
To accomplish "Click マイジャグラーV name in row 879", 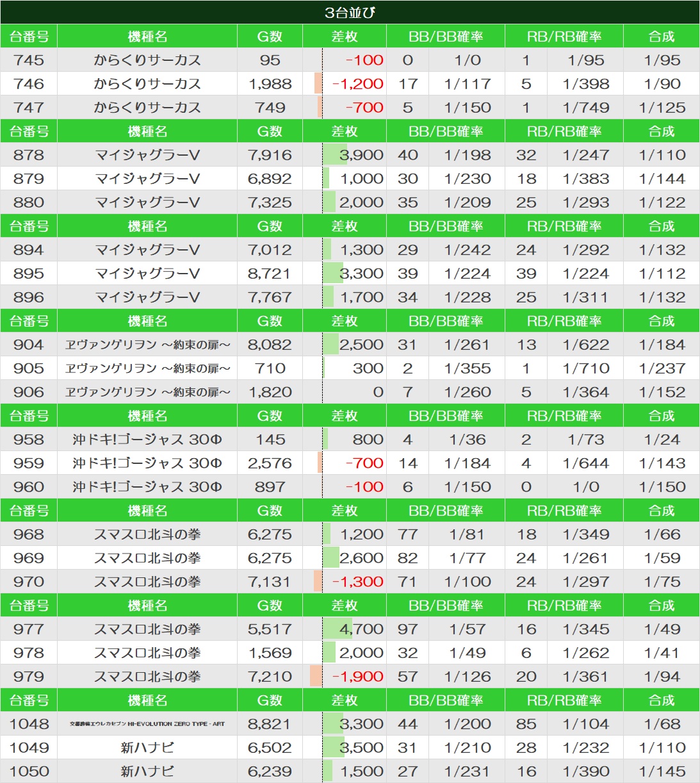I will click(147, 179).
